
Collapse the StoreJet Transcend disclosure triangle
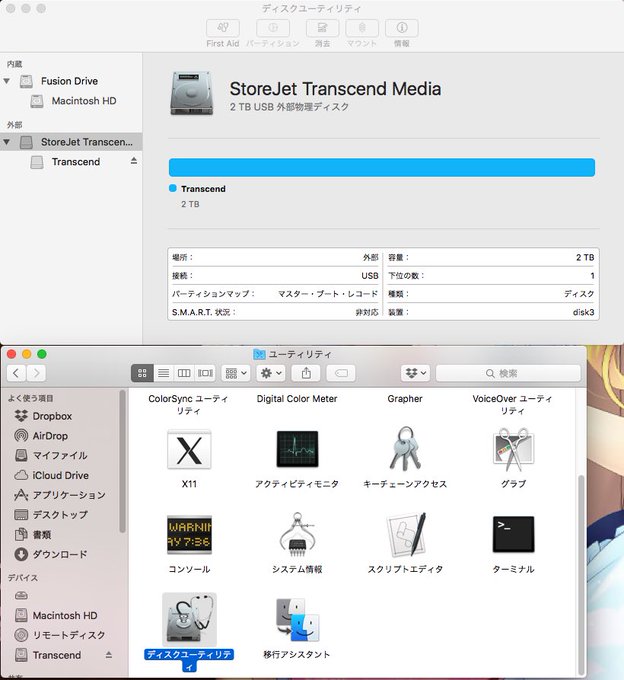[7, 142]
